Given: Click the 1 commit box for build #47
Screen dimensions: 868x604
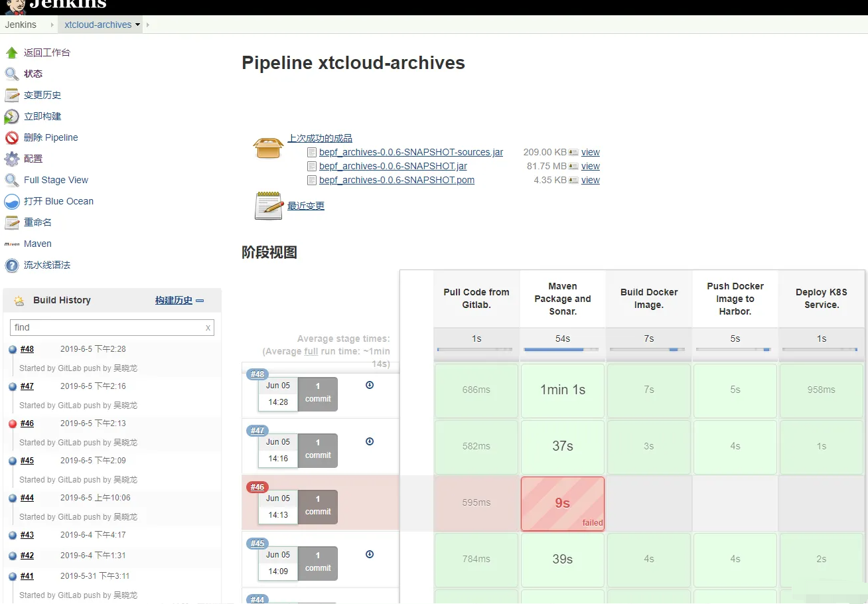Looking at the screenshot, I should click(x=317, y=450).
